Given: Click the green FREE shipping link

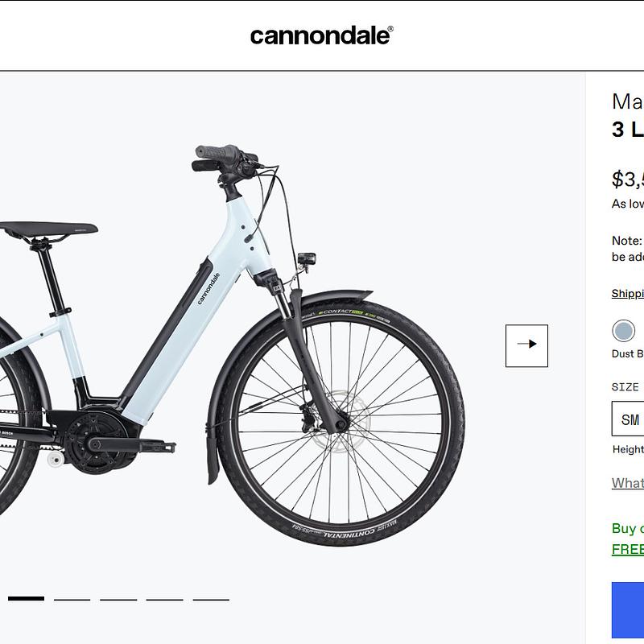Looking at the screenshot, I should coord(627,550).
